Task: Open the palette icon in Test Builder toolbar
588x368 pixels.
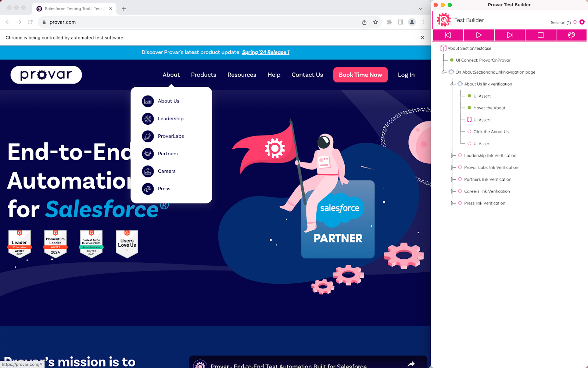Action: [x=571, y=35]
